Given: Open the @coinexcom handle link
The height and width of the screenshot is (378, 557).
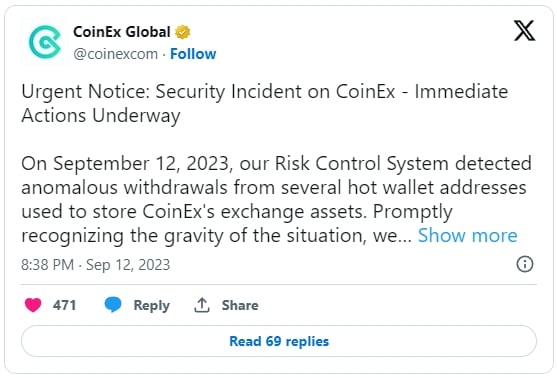Looking at the screenshot, I should (115, 54).
